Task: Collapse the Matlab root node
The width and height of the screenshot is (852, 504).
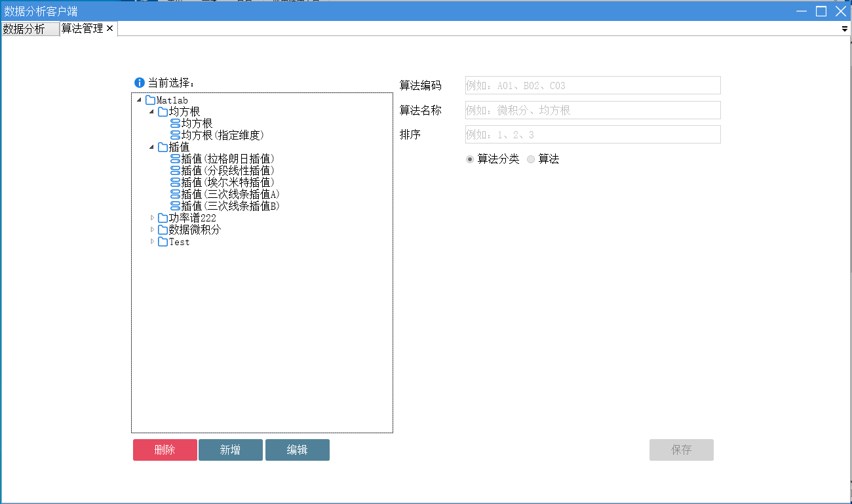Action: coord(139,100)
